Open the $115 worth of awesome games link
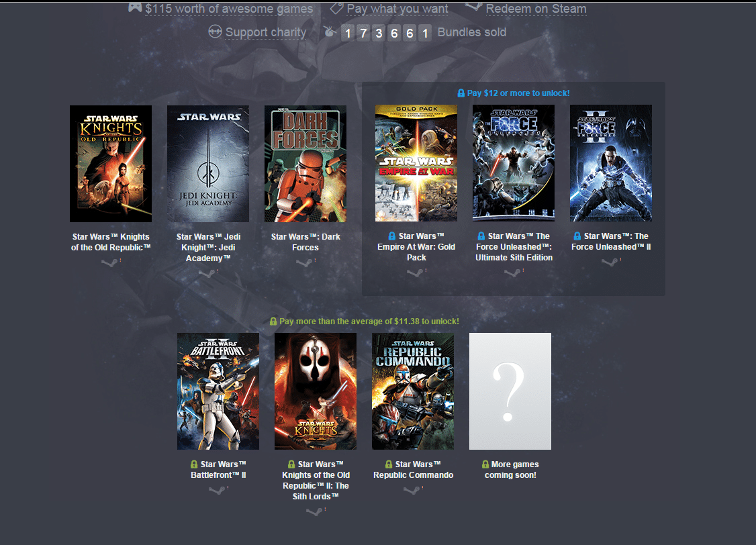Viewport: 756px width, 545px height. click(x=229, y=9)
